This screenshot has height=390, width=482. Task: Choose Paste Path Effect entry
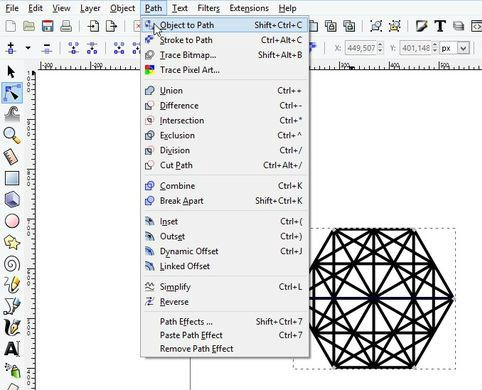coord(225,335)
